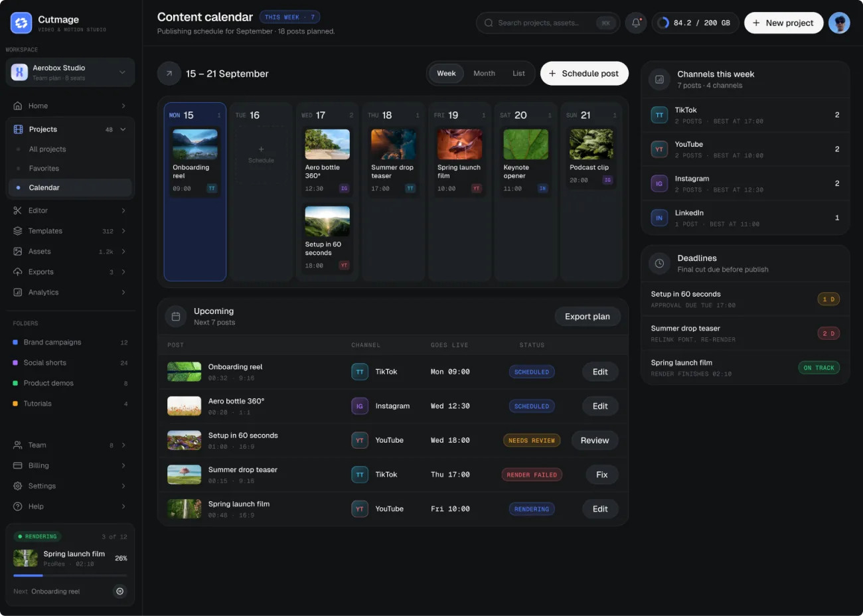Click the Channels this week chart icon

pos(659,80)
